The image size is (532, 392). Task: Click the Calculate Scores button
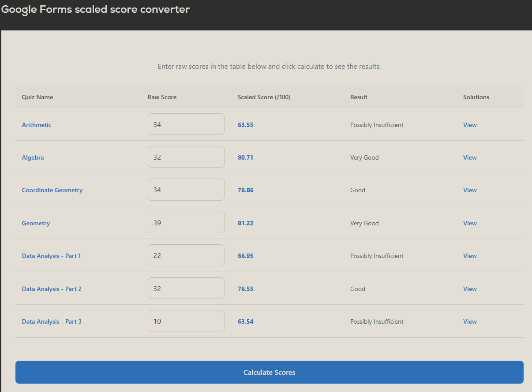pyautogui.click(x=269, y=372)
